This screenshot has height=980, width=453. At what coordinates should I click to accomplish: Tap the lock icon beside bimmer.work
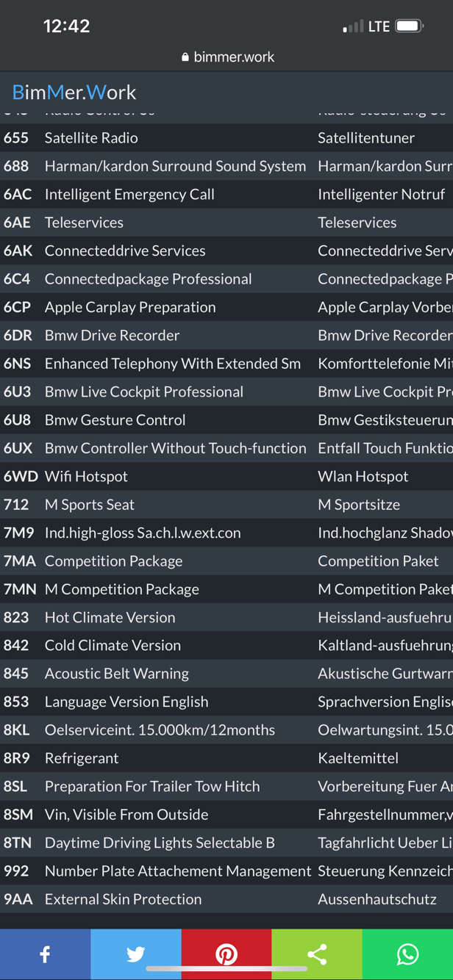click(185, 57)
